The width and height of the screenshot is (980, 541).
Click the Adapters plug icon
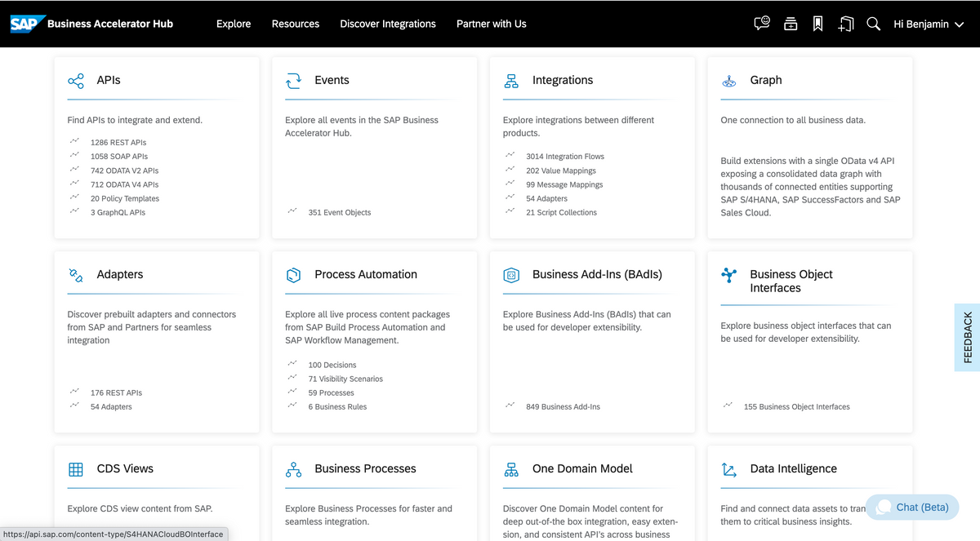tap(76, 275)
